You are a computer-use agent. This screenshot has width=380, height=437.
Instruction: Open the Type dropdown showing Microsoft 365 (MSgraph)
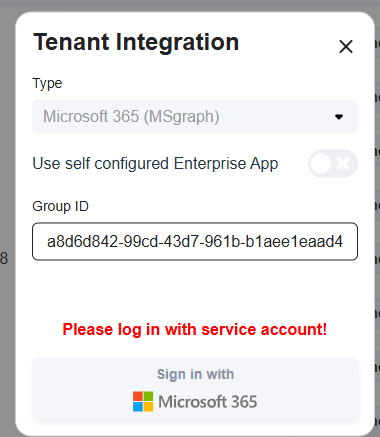195,116
